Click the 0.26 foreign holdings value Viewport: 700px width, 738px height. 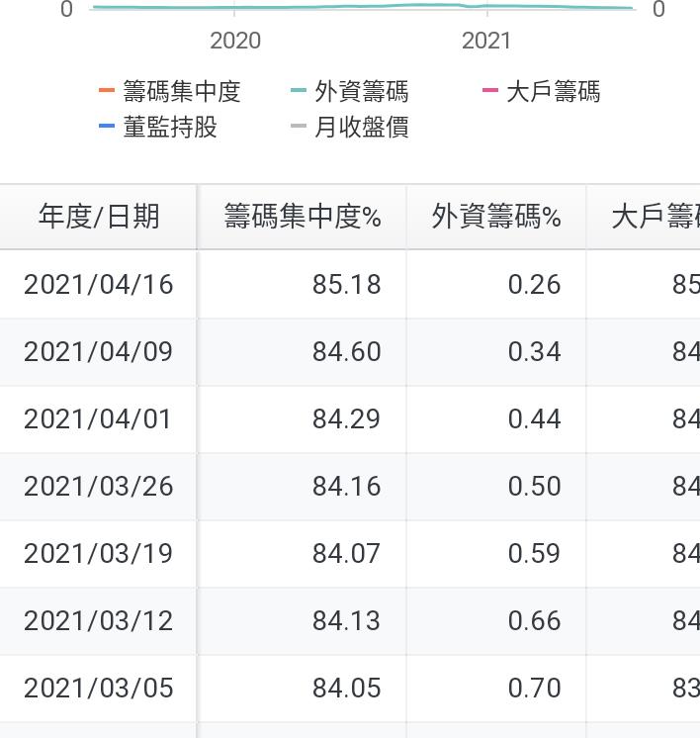(534, 285)
